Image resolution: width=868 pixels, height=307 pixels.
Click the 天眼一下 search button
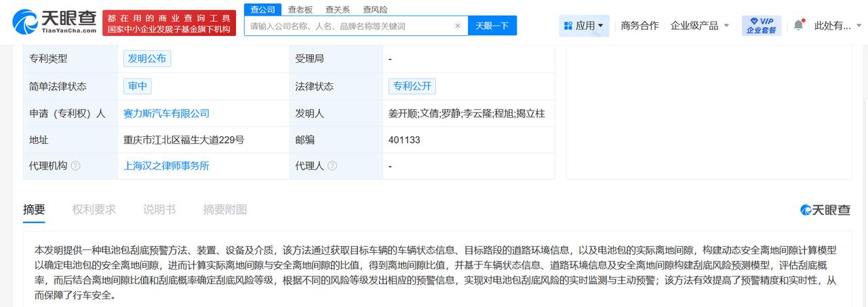coord(492,26)
